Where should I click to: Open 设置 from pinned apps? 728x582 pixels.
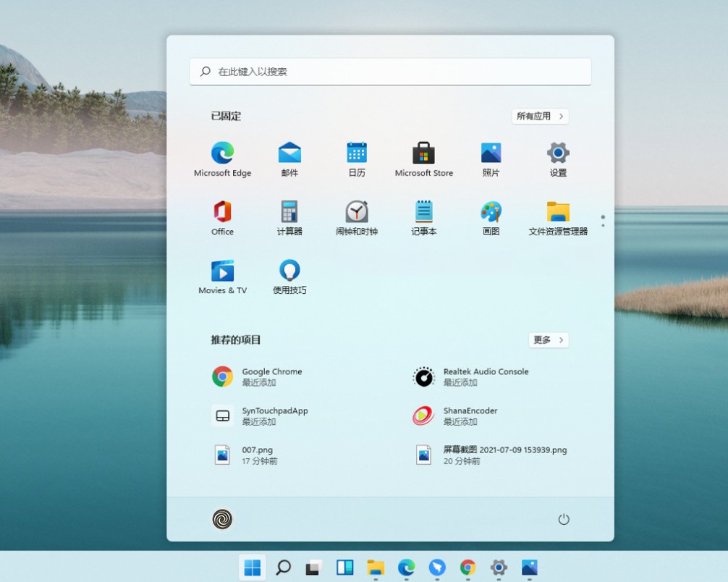point(558,159)
